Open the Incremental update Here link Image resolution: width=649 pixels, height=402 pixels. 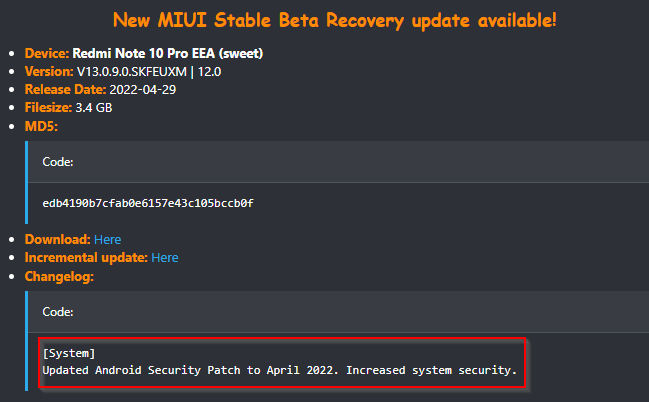165,258
